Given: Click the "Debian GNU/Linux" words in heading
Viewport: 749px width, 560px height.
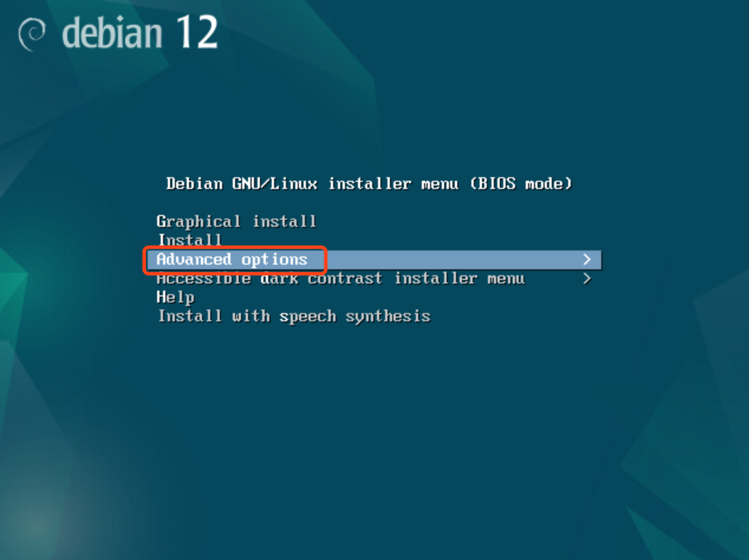Looking at the screenshot, I should coord(242,184).
